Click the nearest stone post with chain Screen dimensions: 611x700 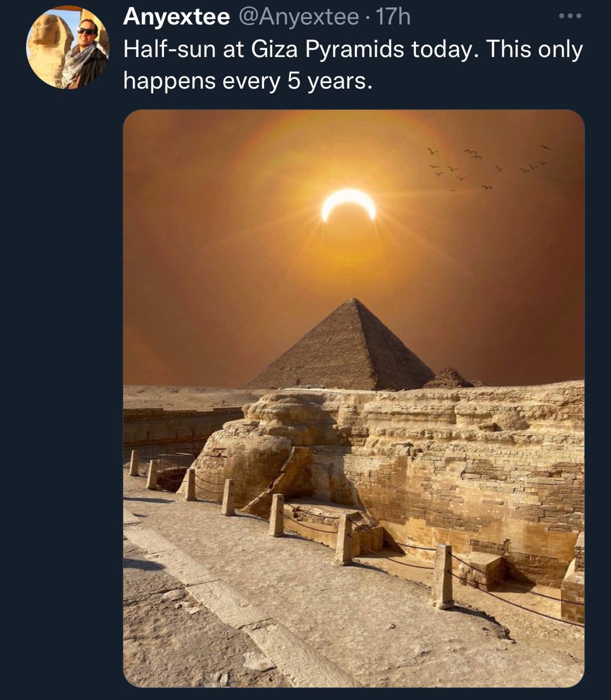point(443,576)
